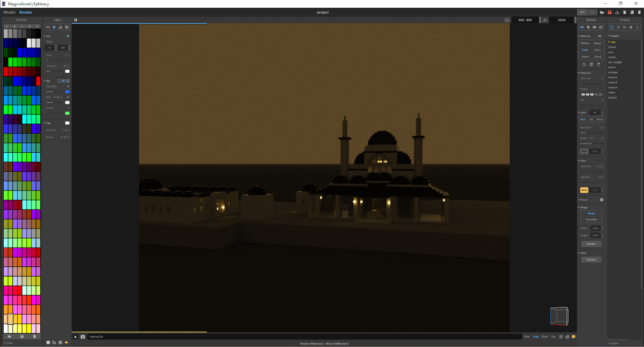The height and width of the screenshot is (347, 644).
Task: Copy the material settings
Action: [591, 64]
